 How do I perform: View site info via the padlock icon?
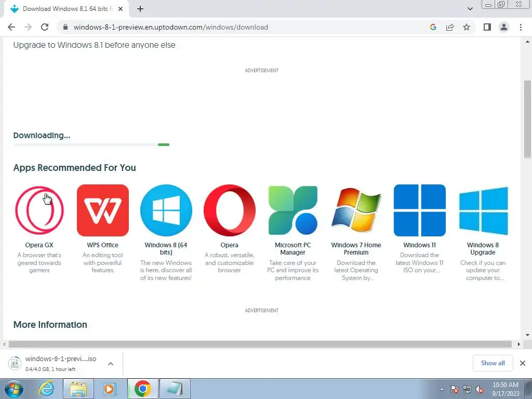[65, 27]
